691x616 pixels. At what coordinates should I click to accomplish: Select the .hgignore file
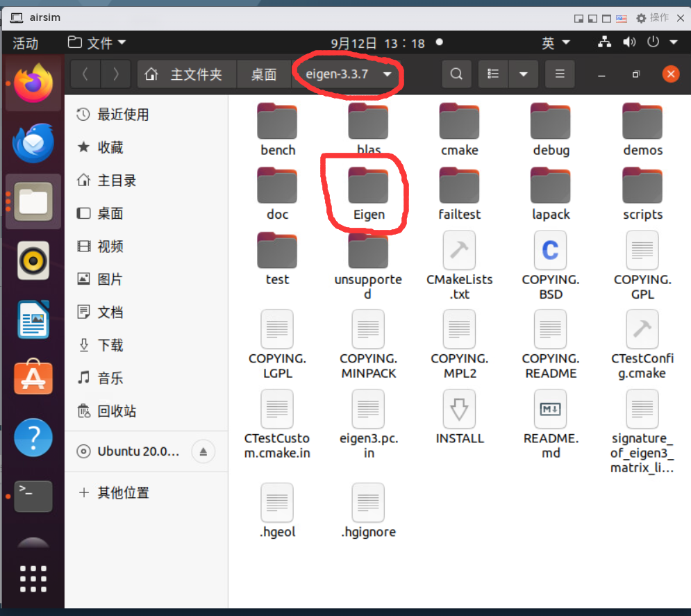pyautogui.click(x=368, y=510)
